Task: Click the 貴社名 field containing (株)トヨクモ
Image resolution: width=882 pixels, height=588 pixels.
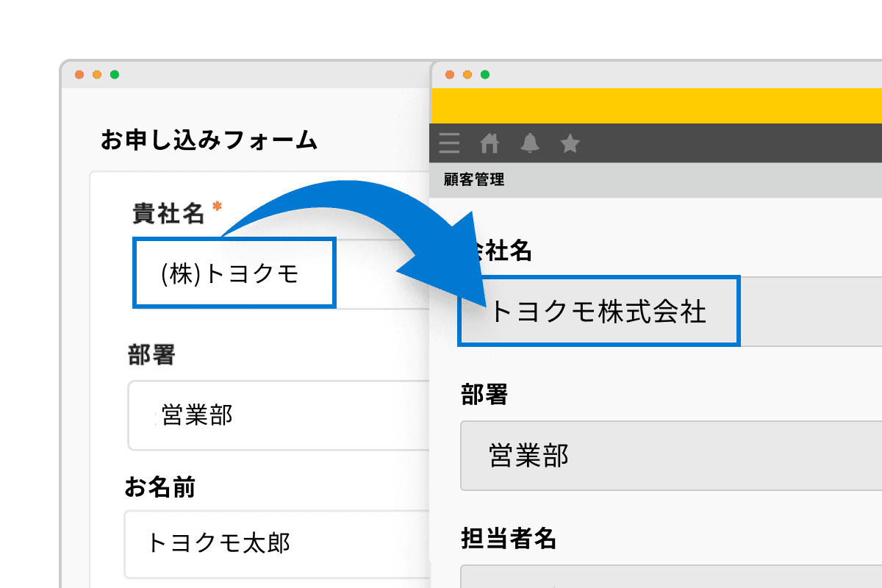Action: pyautogui.click(x=234, y=273)
